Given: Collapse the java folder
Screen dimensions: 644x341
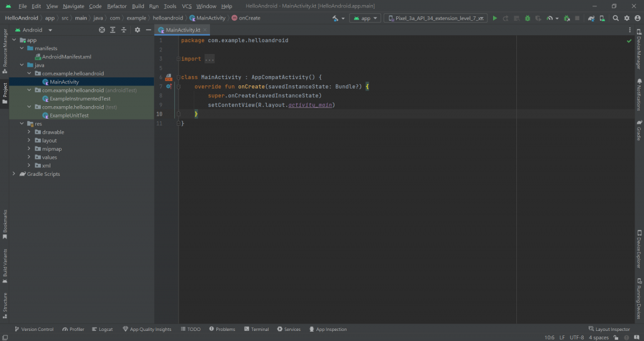Looking at the screenshot, I should coord(22,65).
